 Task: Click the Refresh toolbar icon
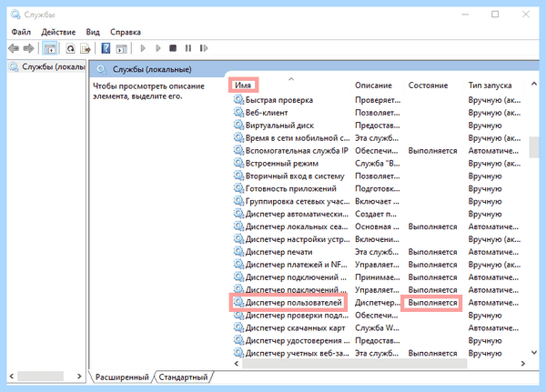tap(70, 48)
